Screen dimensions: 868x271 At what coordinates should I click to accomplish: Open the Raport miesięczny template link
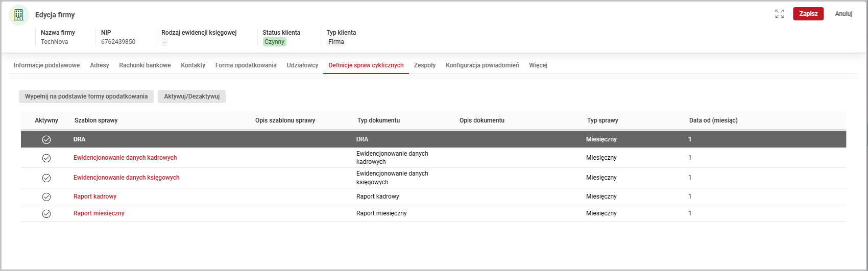click(99, 213)
